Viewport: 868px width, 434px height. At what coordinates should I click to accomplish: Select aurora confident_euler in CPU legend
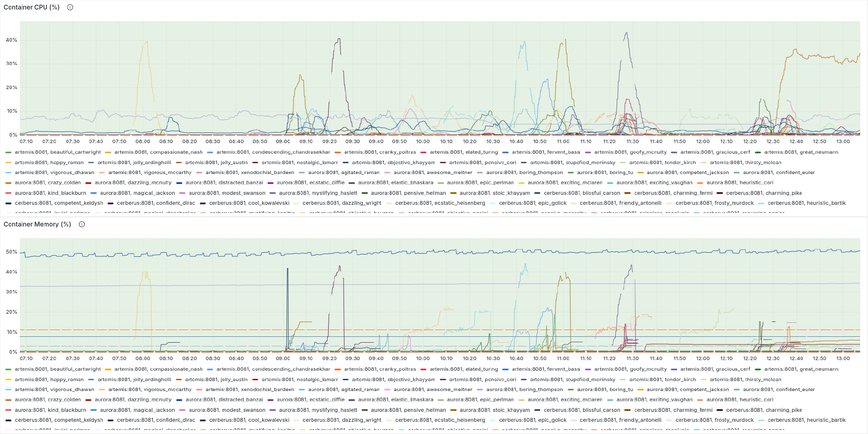[778, 173]
